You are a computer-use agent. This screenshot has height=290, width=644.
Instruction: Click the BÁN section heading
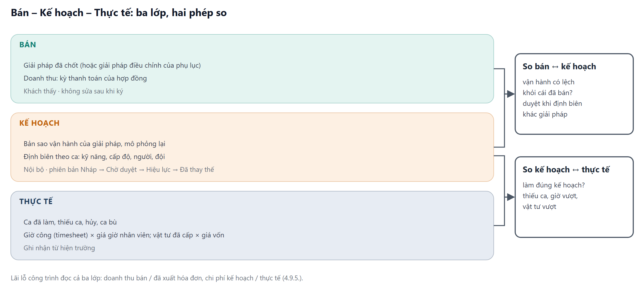28,45
